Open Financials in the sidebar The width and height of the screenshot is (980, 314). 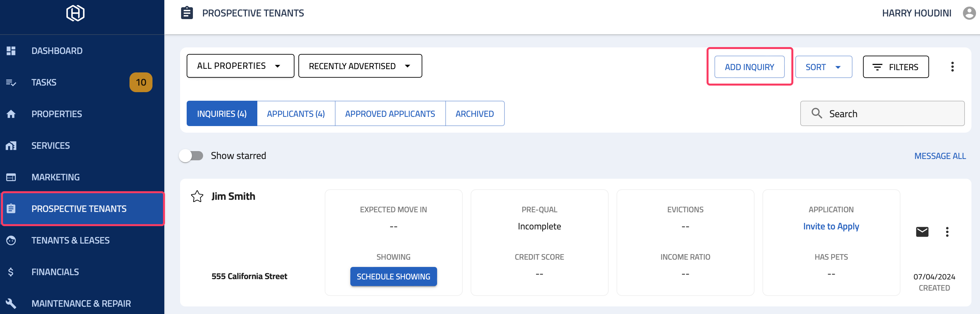coord(82,272)
